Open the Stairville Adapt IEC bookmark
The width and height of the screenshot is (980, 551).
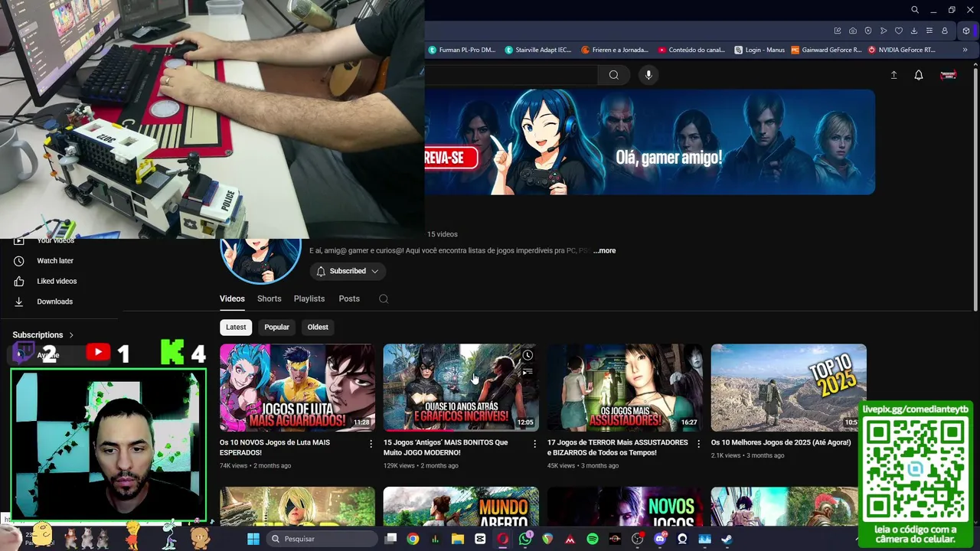point(538,50)
